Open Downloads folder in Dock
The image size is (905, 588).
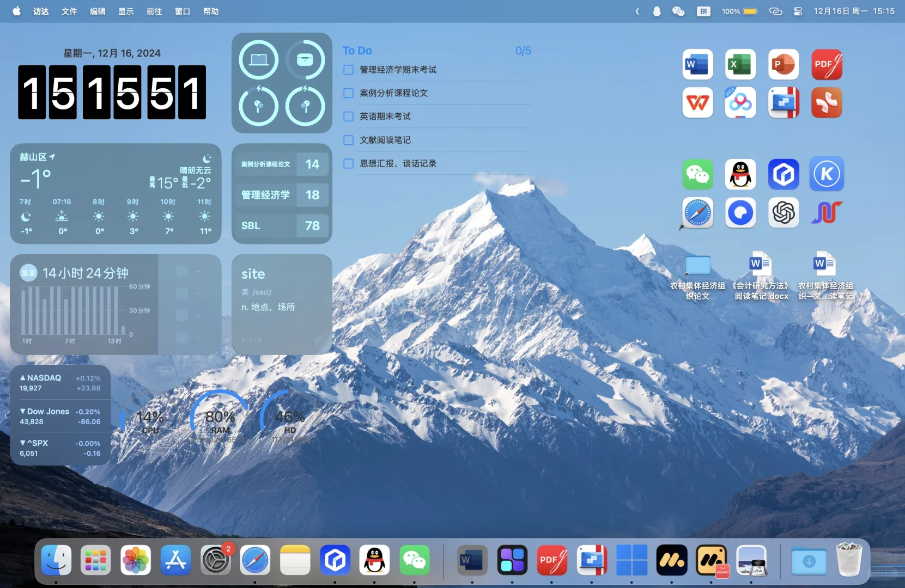[809, 560]
